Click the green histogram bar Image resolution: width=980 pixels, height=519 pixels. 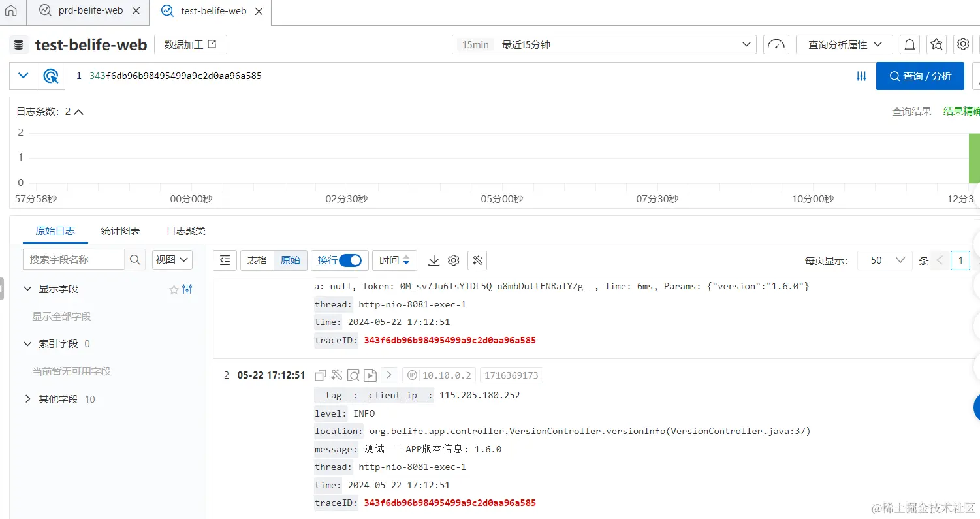[974, 158]
